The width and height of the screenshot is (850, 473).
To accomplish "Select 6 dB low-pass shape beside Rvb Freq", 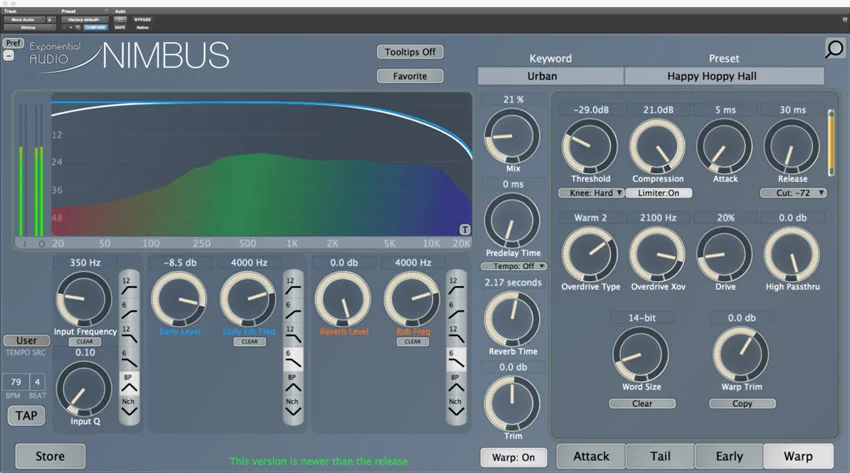I will click(456, 359).
